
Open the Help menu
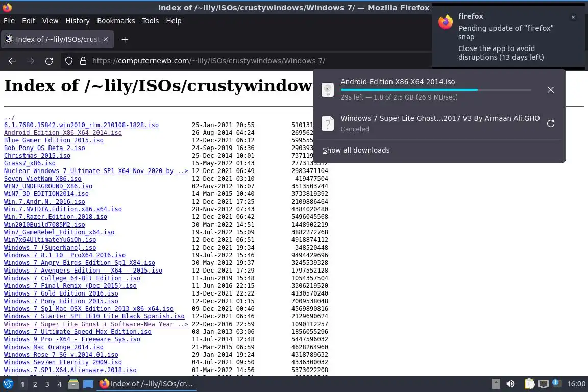point(174,21)
